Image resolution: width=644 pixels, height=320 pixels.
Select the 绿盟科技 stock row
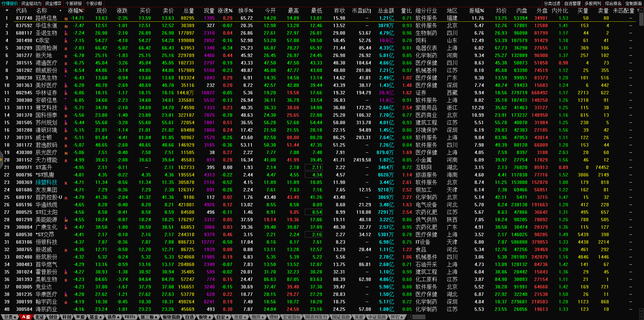click(x=46, y=182)
